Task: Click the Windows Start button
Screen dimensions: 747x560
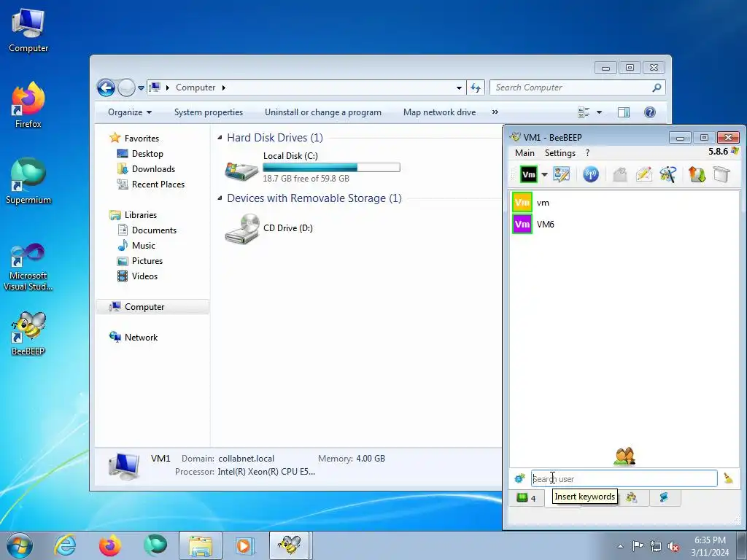Action: (x=20, y=545)
